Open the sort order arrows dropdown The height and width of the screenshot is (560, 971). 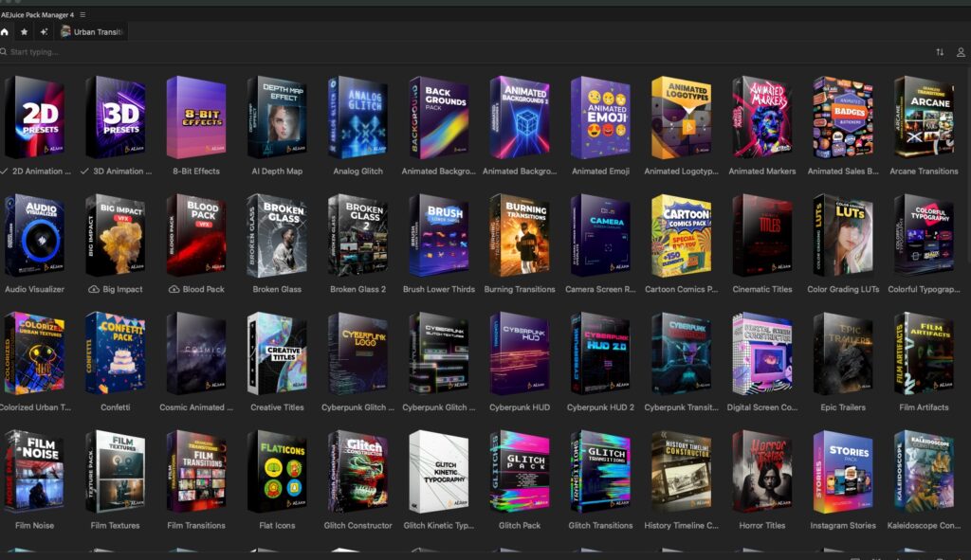click(x=940, y=52)
